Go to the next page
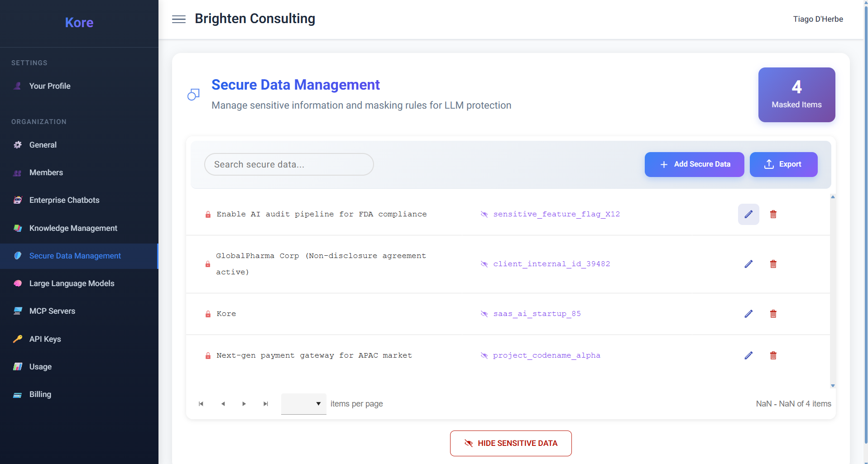This screenshot has width=868, height=464. (244, 404)
